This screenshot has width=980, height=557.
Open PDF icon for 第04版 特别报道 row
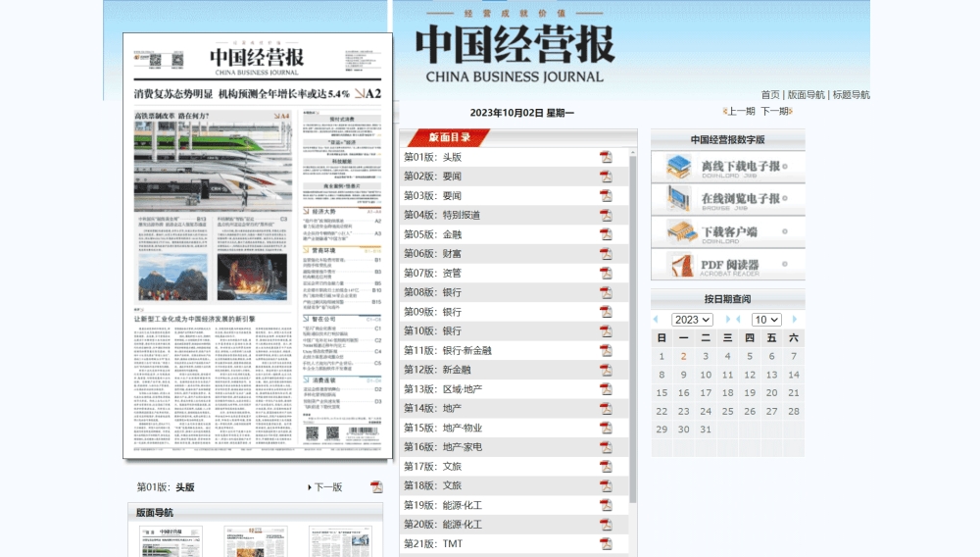click(606, 215)
